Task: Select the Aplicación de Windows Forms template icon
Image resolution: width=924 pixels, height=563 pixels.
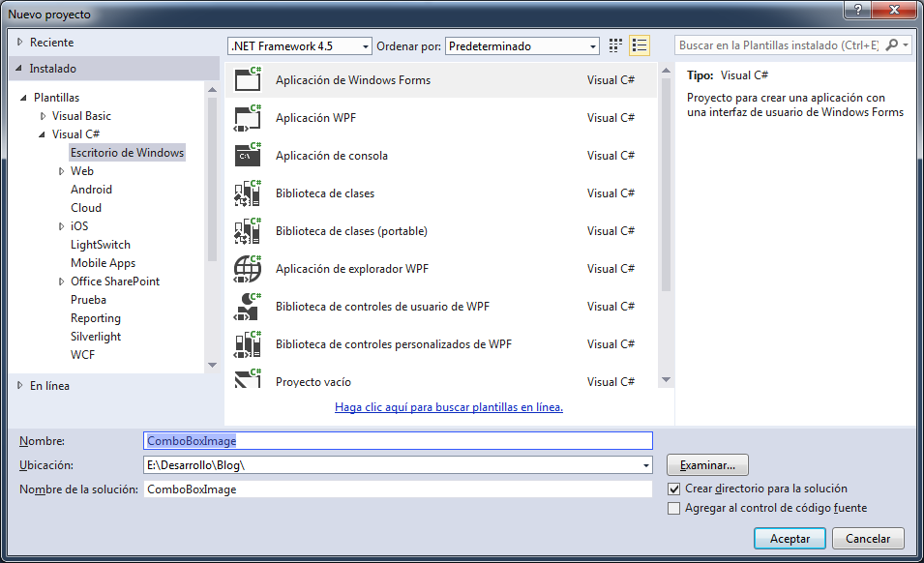Action: coord(248,81)
